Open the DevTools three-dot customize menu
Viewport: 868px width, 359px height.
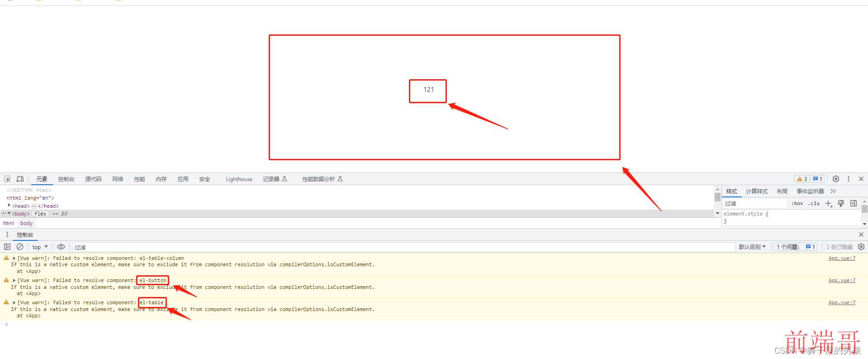click(849, 179)
